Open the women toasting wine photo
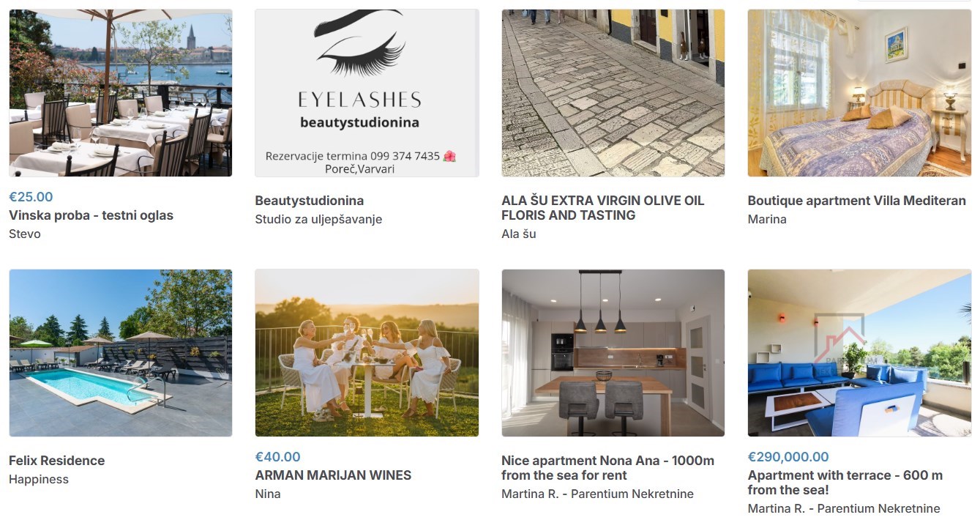 367,353
